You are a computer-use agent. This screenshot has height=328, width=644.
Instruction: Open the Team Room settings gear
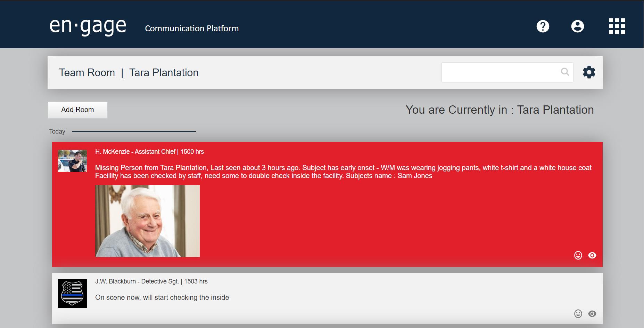589,72
